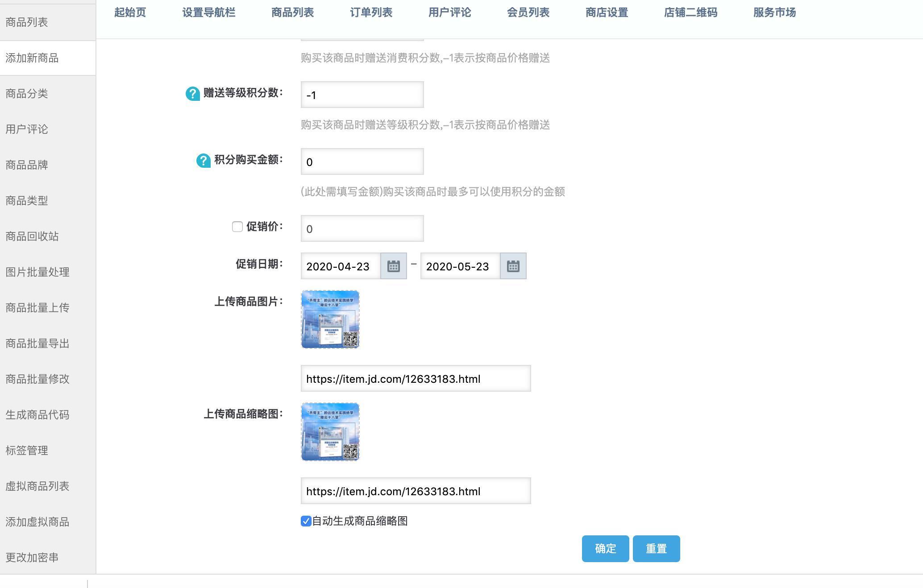Click the 商品缩略图 preview image
923x588 pixels.
click(330, 432)
